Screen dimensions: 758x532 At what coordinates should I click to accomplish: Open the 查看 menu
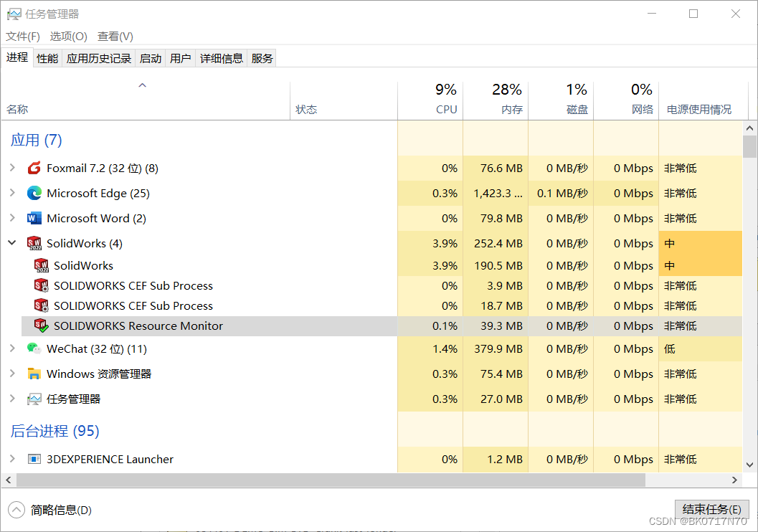click(x=114, y=36)
